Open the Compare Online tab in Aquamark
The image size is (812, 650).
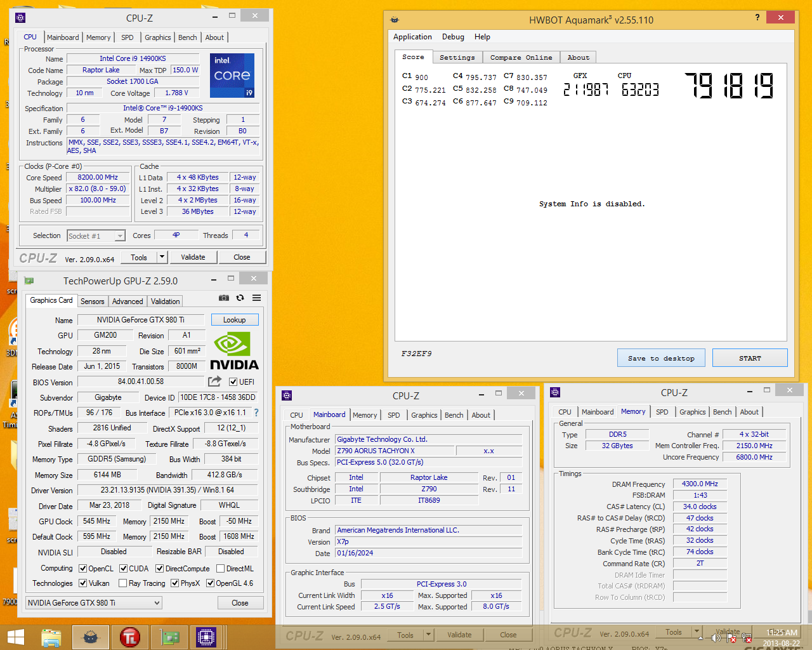(x=521, y=58)
